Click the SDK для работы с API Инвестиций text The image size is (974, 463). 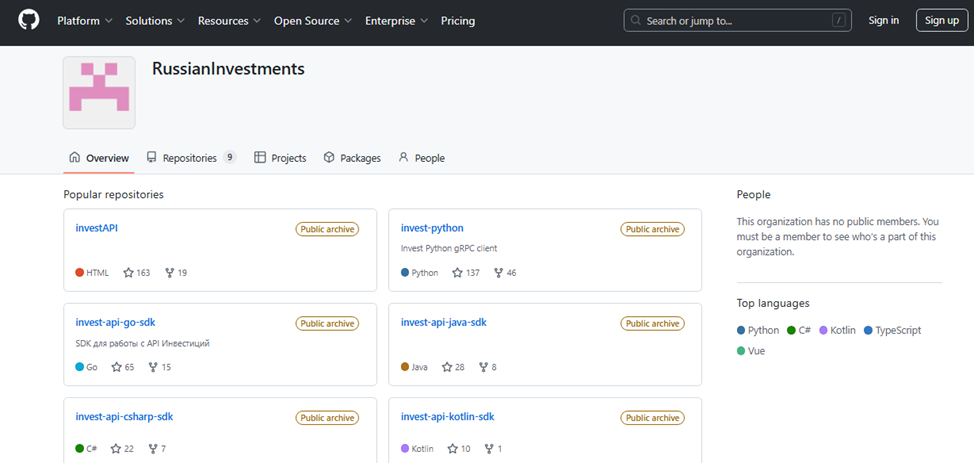(142, 343)
